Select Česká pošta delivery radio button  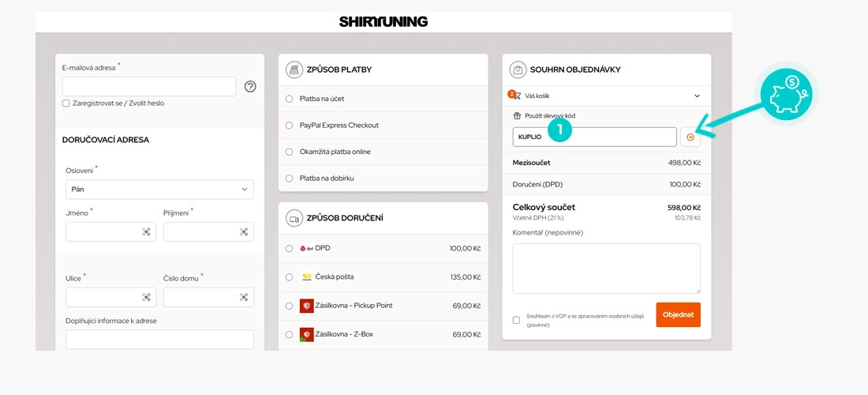coord(289,277)
